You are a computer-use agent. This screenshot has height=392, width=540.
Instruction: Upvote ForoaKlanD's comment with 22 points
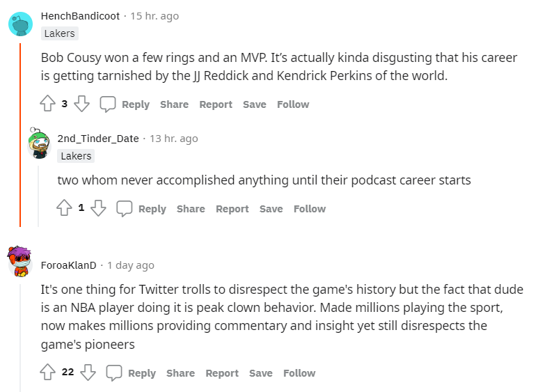[48, 373]
